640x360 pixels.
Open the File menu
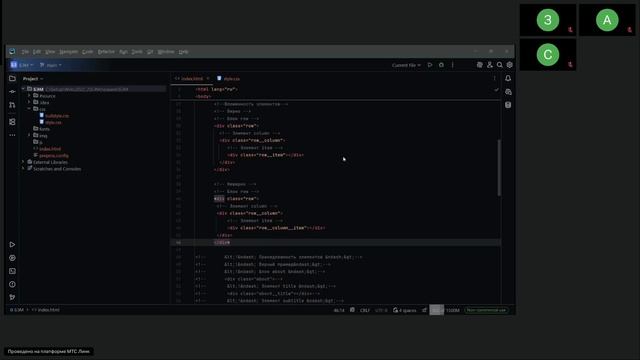[25, 52]
